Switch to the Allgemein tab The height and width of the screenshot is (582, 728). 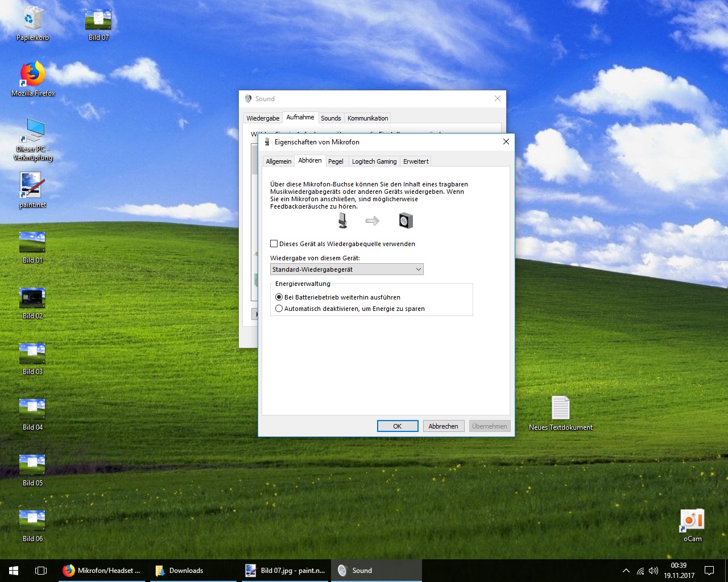[x=279, y=161]
